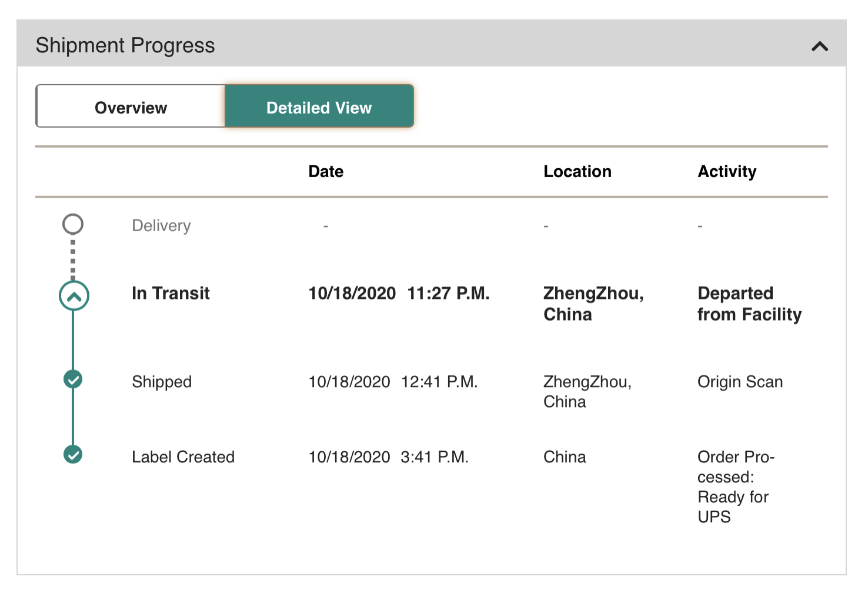Collapse the In Transit status circle
Image resolution: width=868 pixels, height=603 pixels.
click(74, 296)
